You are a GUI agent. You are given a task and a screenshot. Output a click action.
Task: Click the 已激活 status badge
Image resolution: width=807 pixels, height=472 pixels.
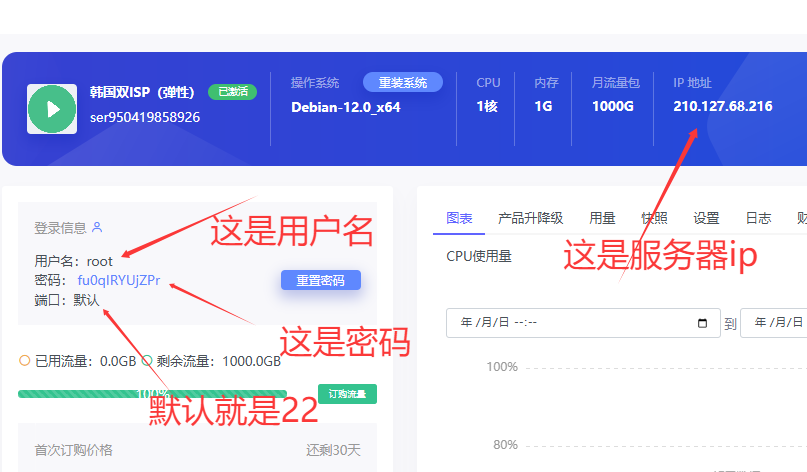coord(232,92)
